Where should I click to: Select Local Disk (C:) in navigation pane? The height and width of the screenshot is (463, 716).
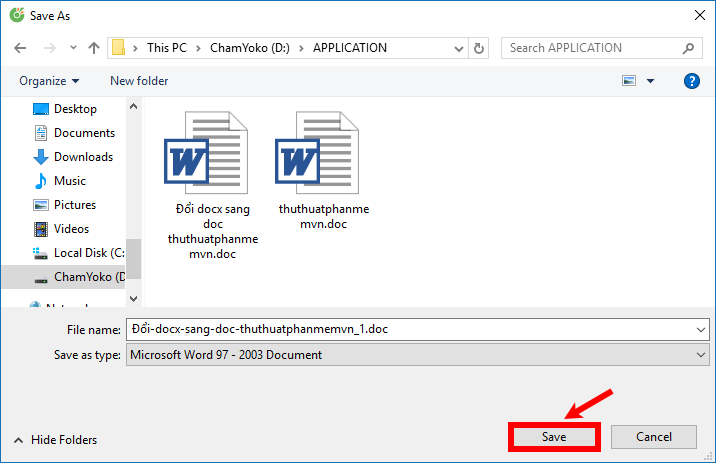point(89,253)
